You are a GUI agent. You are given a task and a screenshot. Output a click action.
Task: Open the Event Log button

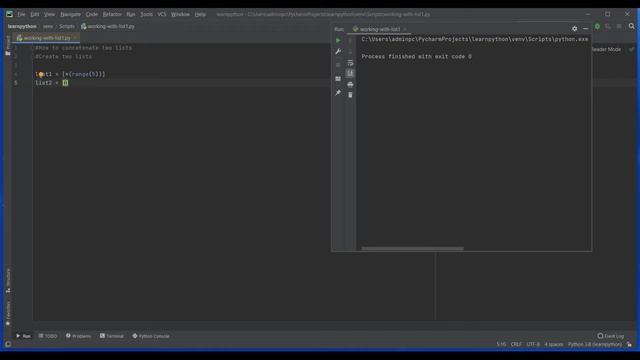coord(611,336)
